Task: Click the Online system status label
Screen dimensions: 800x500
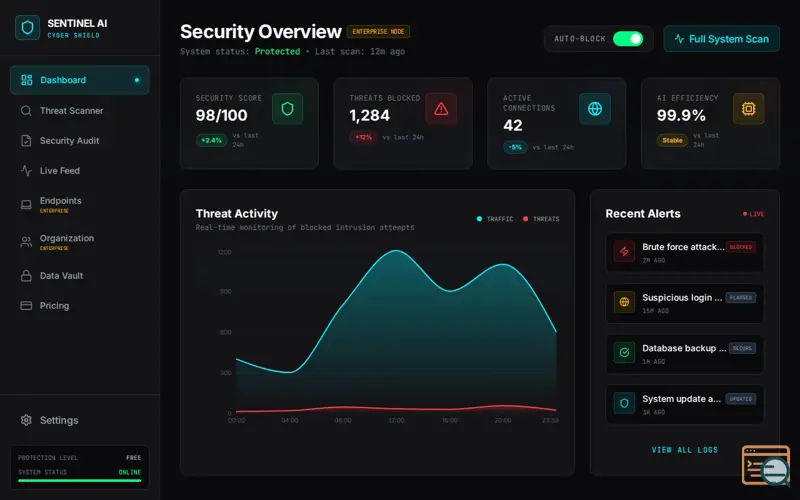Action: [130, 472]
